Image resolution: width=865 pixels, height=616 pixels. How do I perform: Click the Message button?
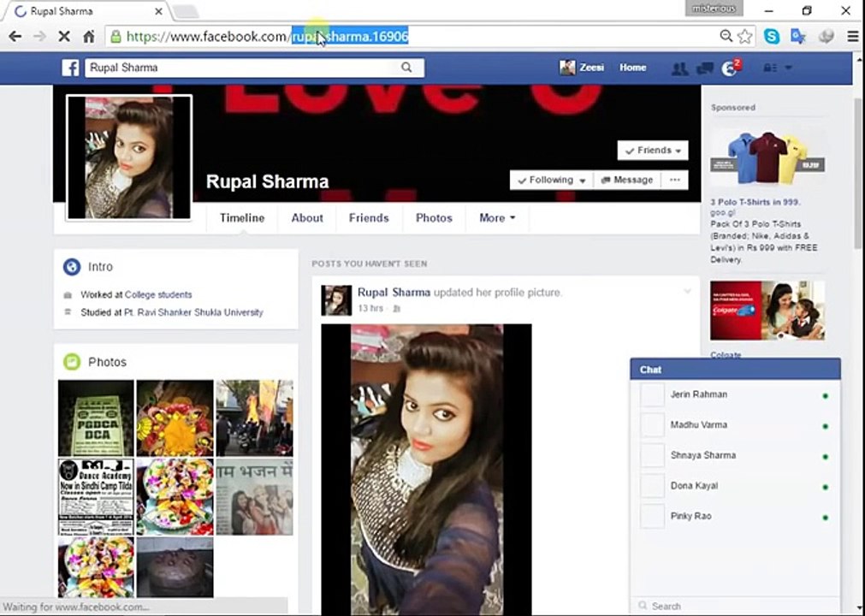(x=627, y=181)
